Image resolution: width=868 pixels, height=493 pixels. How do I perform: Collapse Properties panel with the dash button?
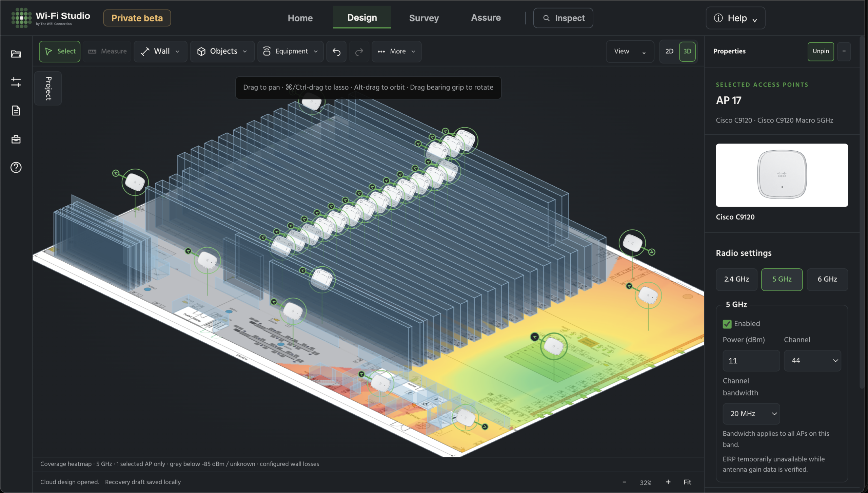[x=844, y=51]
